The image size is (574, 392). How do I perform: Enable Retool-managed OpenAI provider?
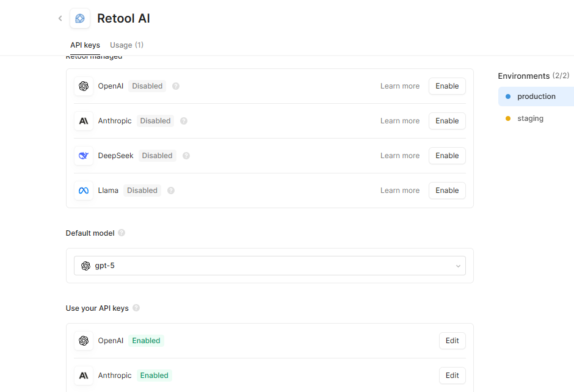(x=446, y=86)
